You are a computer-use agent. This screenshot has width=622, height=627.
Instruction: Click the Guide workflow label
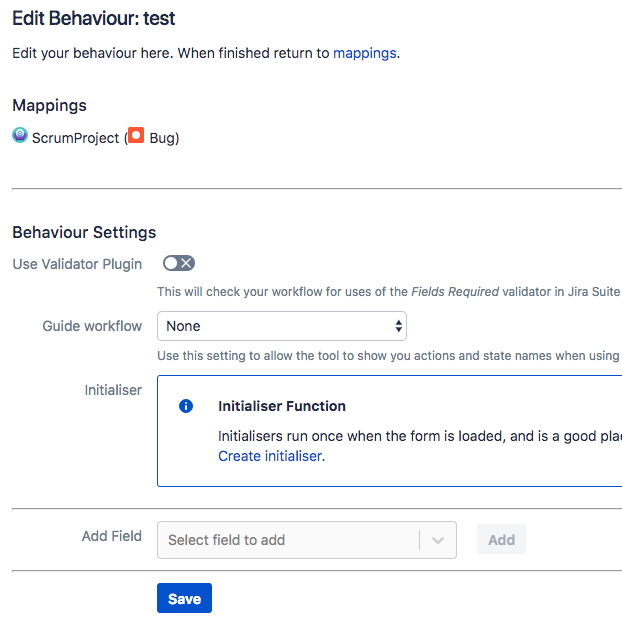[92, 326]
